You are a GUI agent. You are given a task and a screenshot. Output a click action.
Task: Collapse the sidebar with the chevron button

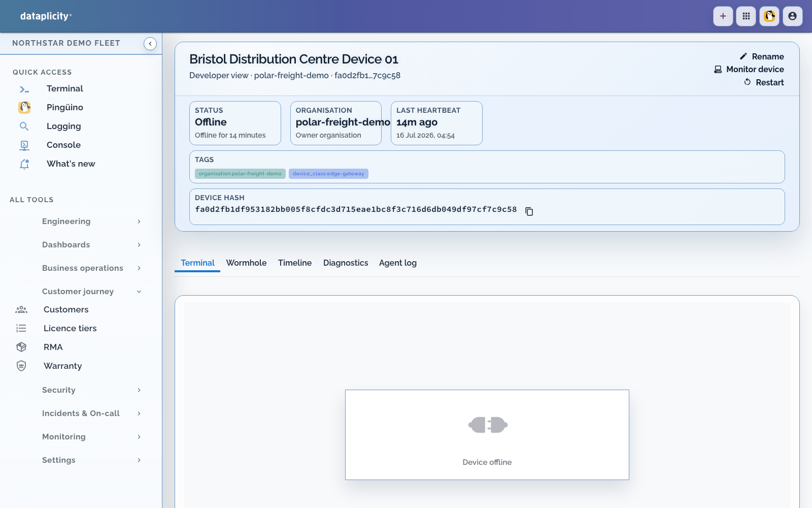click(x=150, y=44)
